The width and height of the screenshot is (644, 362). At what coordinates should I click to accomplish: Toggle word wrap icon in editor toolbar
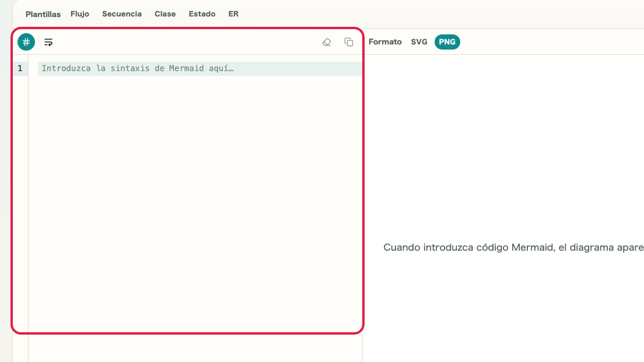[48, 42]
